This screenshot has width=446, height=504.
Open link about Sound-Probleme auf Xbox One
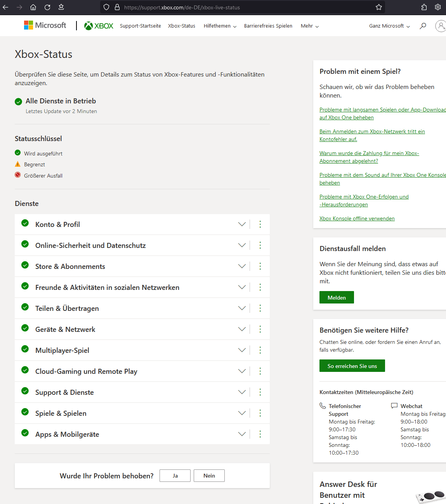click(x=383, y=179)
